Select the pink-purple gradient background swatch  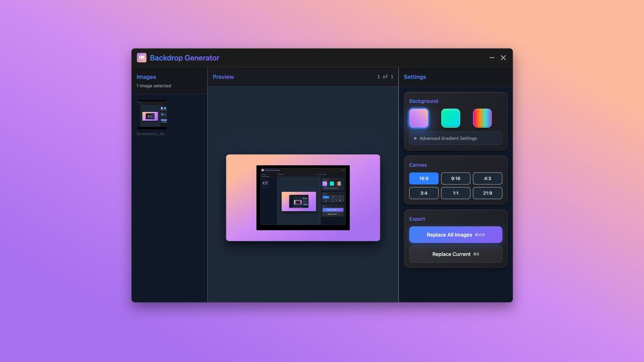point(419,118)
